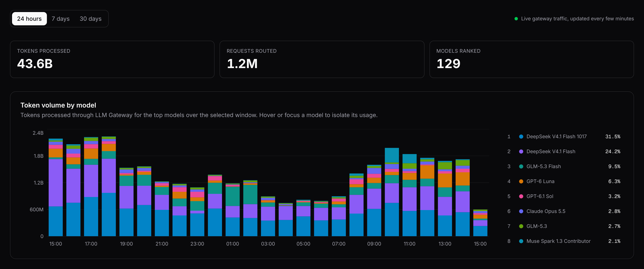Select the 24 hours time range tab
Screen dimensions: 644x269
point(29,19)
